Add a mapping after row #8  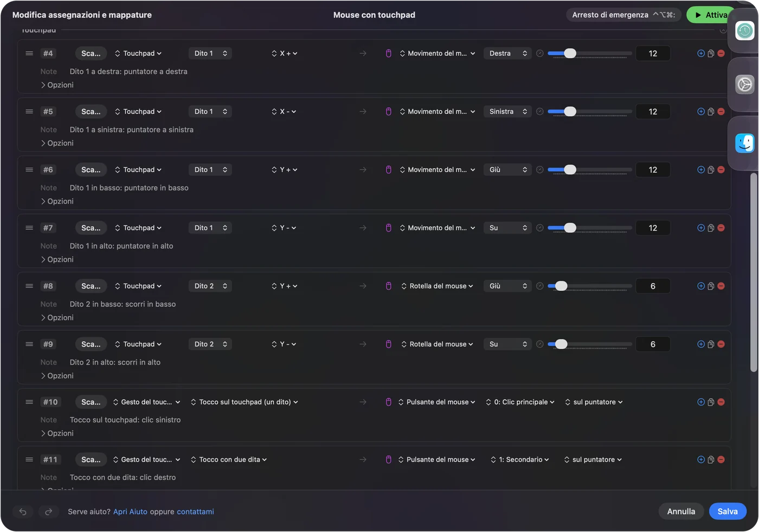[701, 286]
